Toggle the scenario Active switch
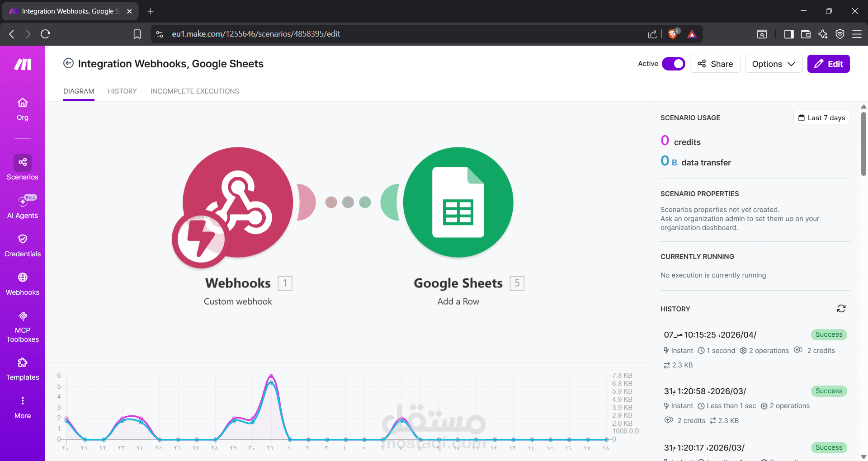Image resolution: width=868 pixels, height=461 pixels. (x=674, y=64)
